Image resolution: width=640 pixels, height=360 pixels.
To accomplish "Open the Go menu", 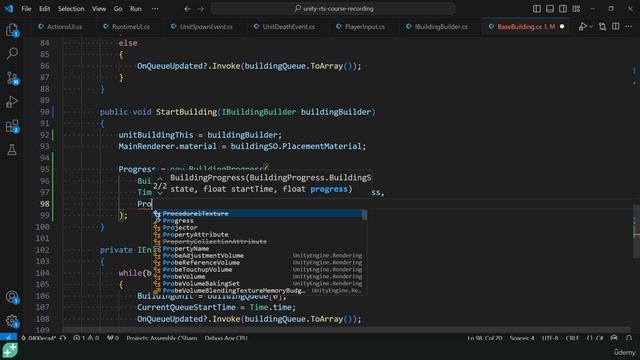I will point(118,9).
